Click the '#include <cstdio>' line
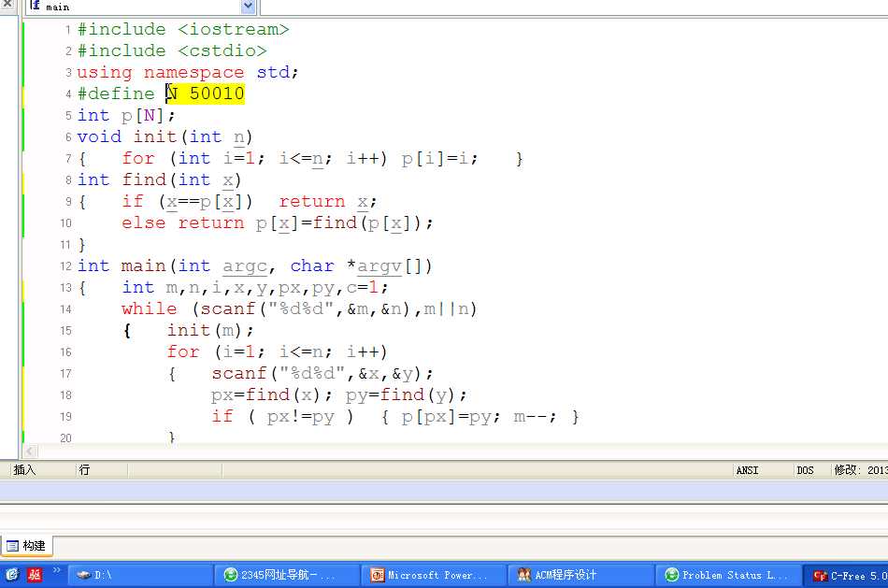Screen dimensions: 888x588 click(x=172, y=50)
